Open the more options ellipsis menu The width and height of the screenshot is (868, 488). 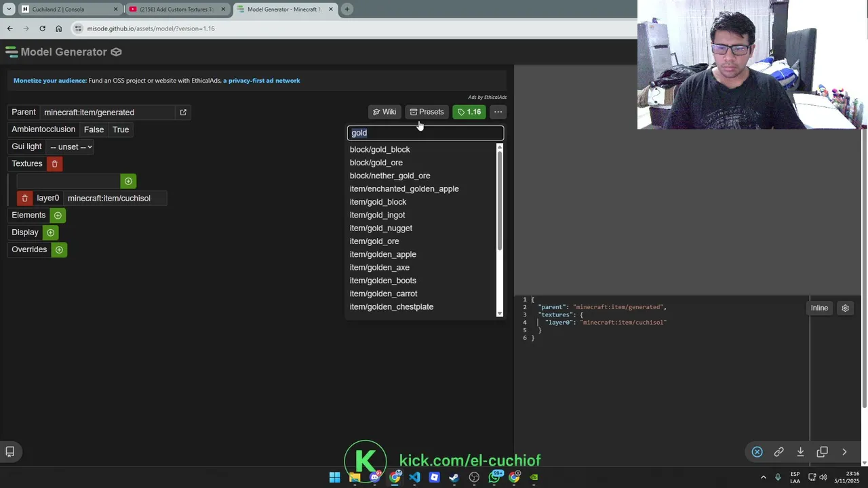click(498, 112)
